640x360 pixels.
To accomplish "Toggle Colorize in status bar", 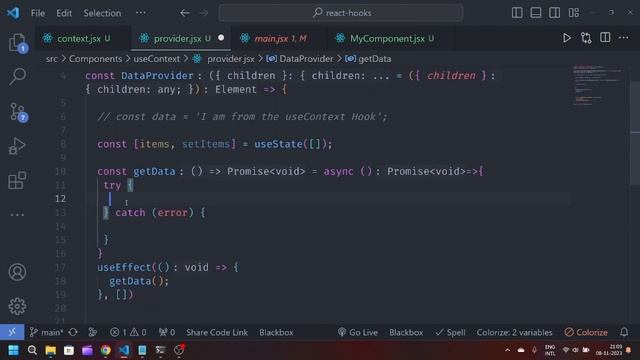I will click(x=586, y=332).
